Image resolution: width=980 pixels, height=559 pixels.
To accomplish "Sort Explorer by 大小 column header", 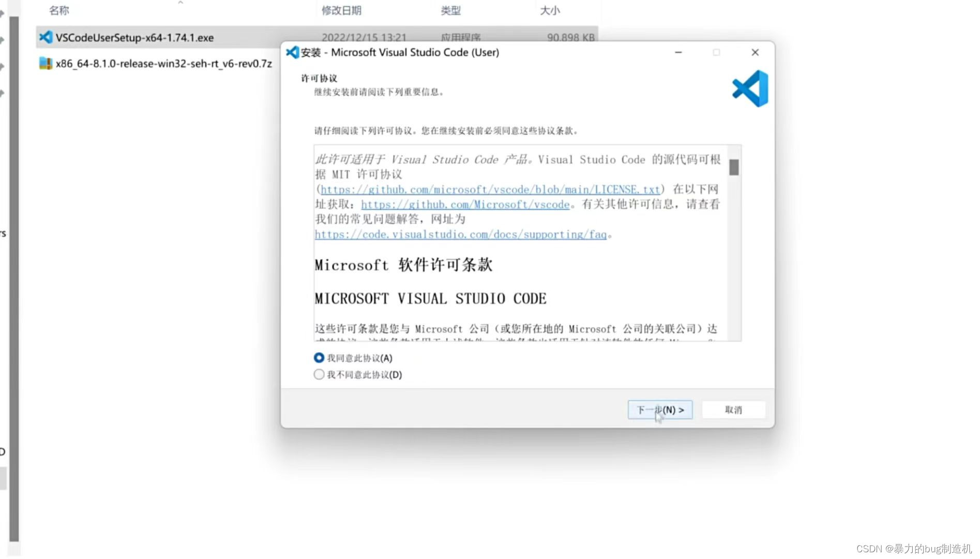I will point(550,10).
